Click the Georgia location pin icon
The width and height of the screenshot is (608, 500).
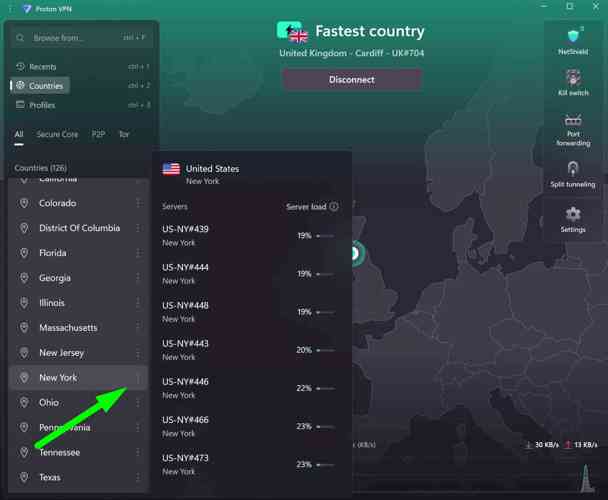[24, 278]
